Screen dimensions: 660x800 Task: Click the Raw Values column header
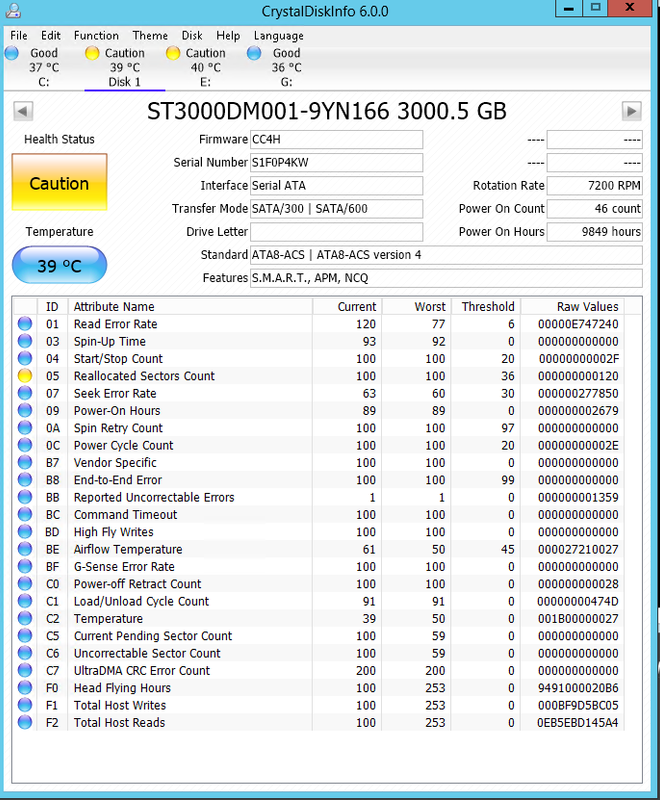click(572, 307)
